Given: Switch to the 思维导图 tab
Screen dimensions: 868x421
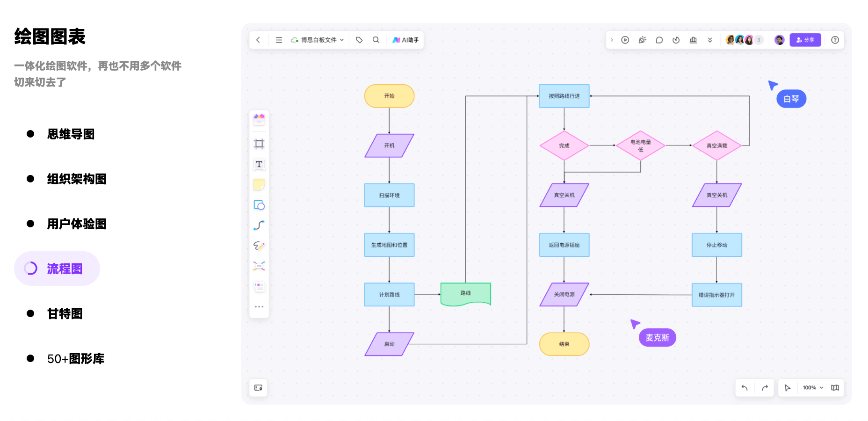Looking at the screenshot, I should (x=71, y=134).
